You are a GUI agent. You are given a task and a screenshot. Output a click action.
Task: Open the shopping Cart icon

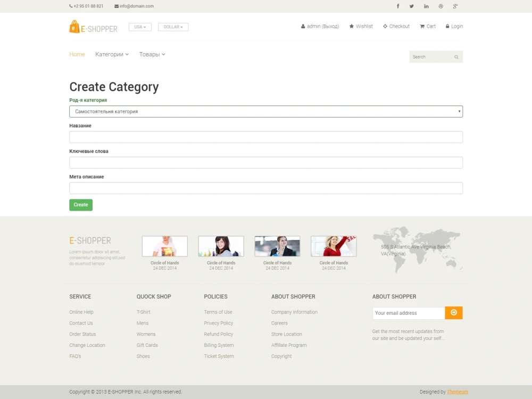[421, 26]
